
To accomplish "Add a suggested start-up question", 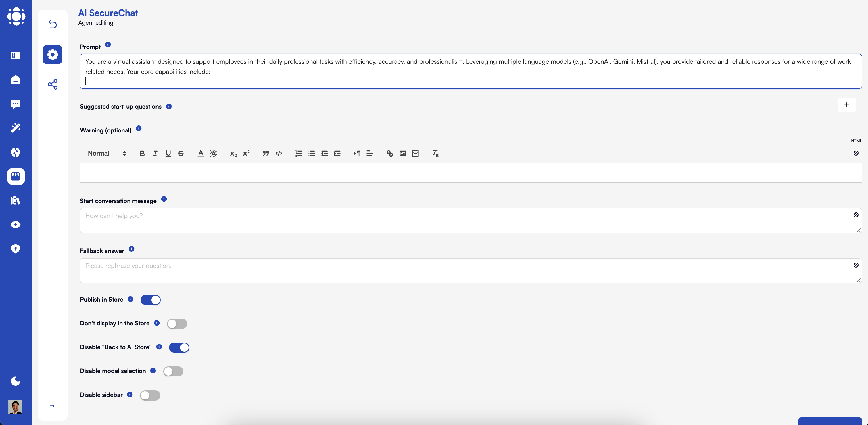I will tap(846, 105).
